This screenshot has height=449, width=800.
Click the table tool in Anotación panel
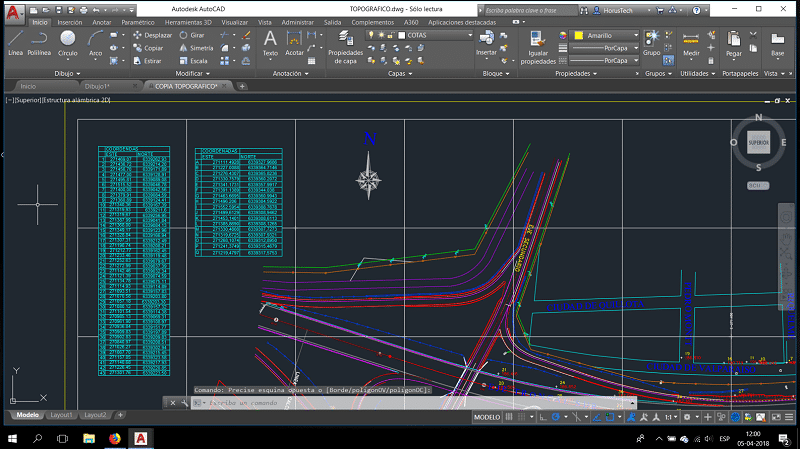point(311,61)
